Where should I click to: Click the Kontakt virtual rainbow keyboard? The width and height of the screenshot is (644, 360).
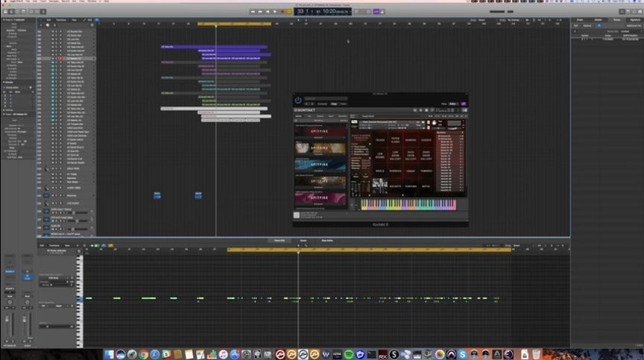coord(408,203)
